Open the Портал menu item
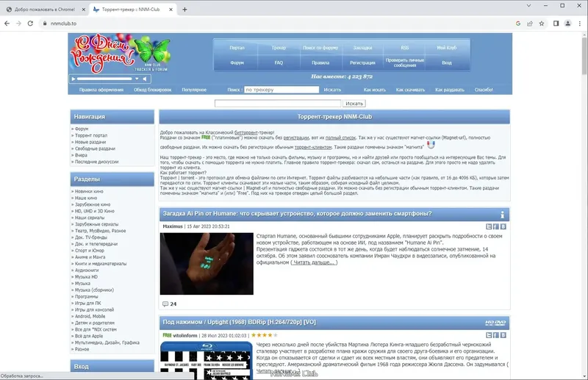Image resolution: width=588 pixels, height=380 pixels. point(237,48)
